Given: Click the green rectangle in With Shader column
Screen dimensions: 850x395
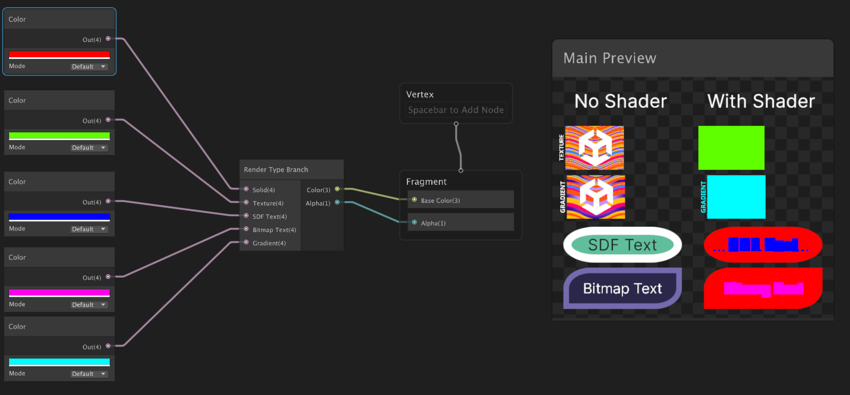Looking at the screenshot, I should 731,148.
